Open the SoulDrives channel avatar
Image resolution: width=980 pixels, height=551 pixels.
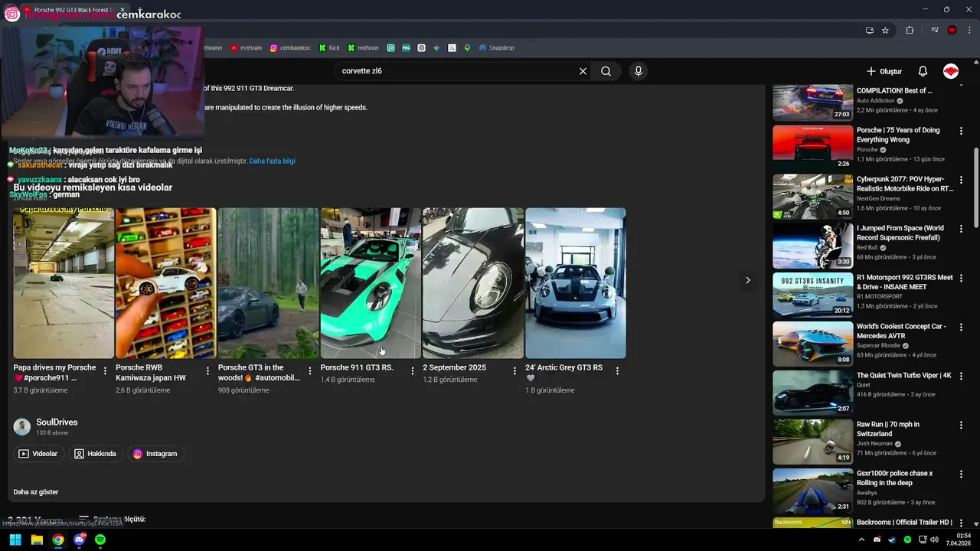22,427
